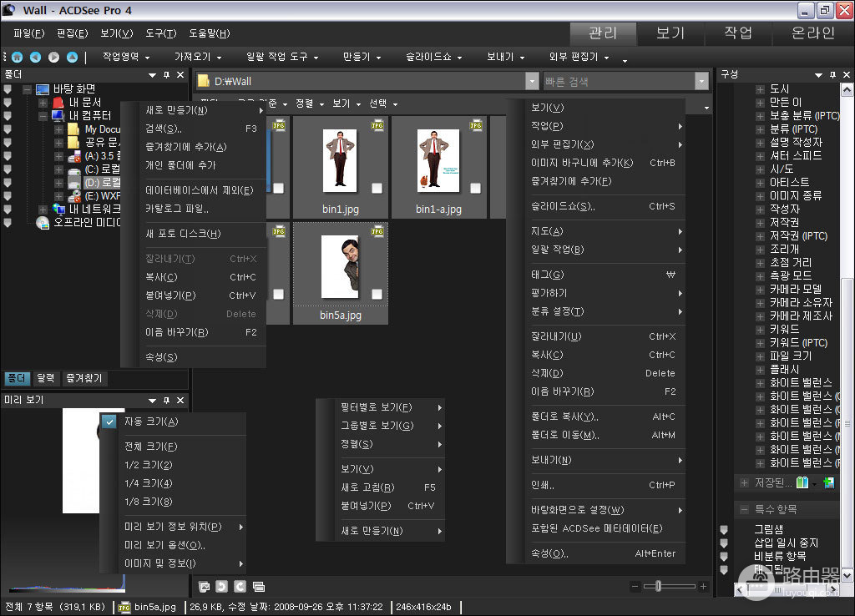The height and width of the screenshot is (616, 855).
Task: Open the 일괄 작업 도구 dropdown
Action: [282, 57]
